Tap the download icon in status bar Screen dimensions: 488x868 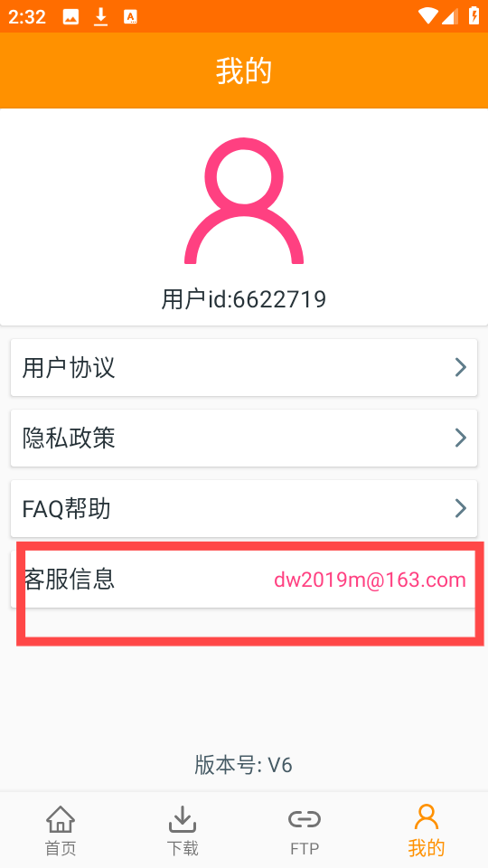100,16
